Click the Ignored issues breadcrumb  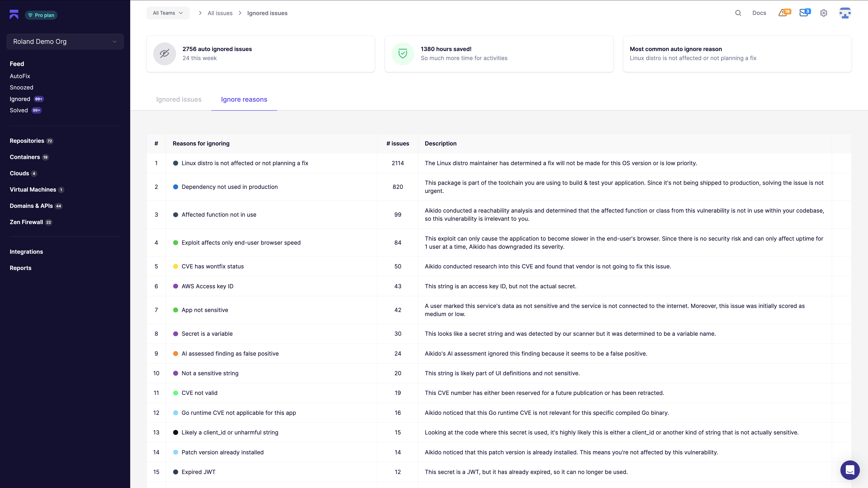(267, 13)
